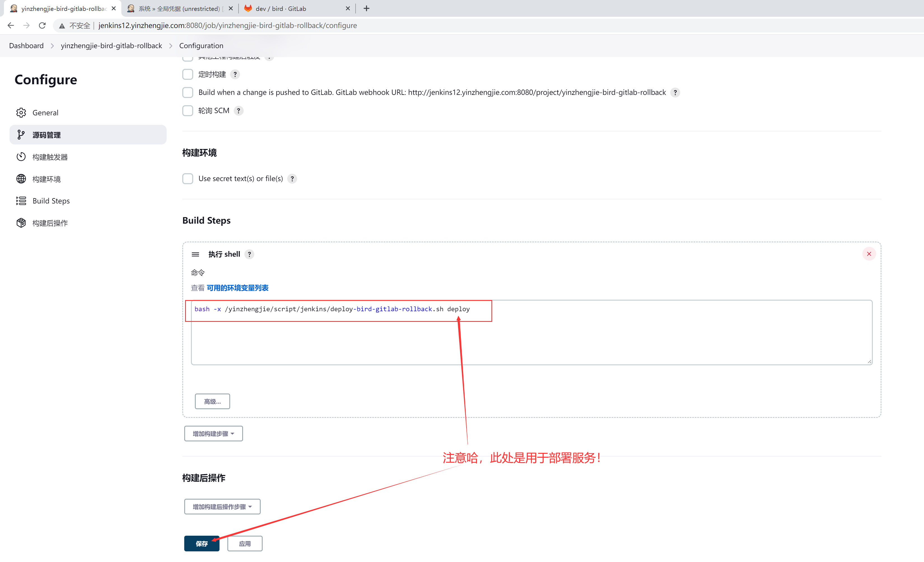
Task: Click the 构建触发器 clock icon
Action: click(21, 157)
